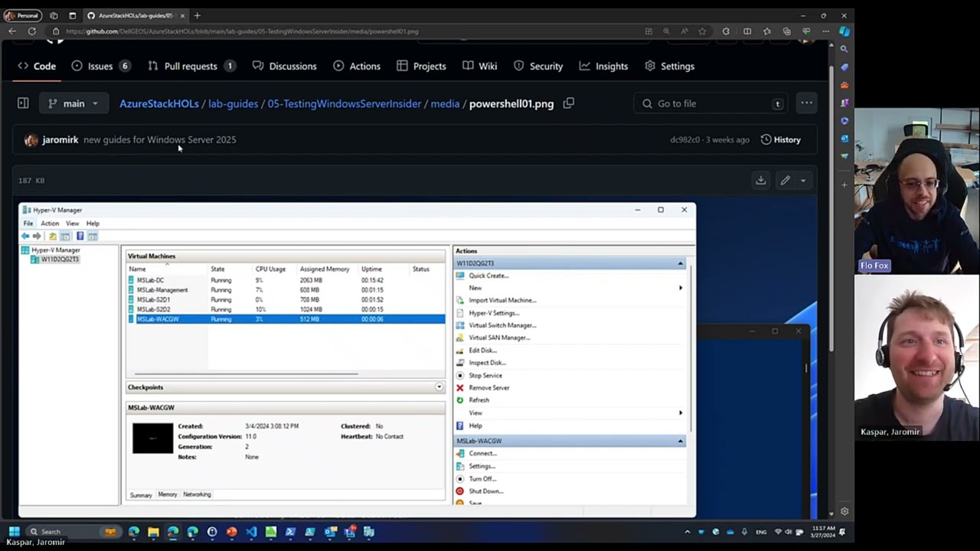Toggle the GitHub file tree side panel
Image resolution: width=980 pixels, height=551 pixels.
pyautogui.click(x=23, y=103)
